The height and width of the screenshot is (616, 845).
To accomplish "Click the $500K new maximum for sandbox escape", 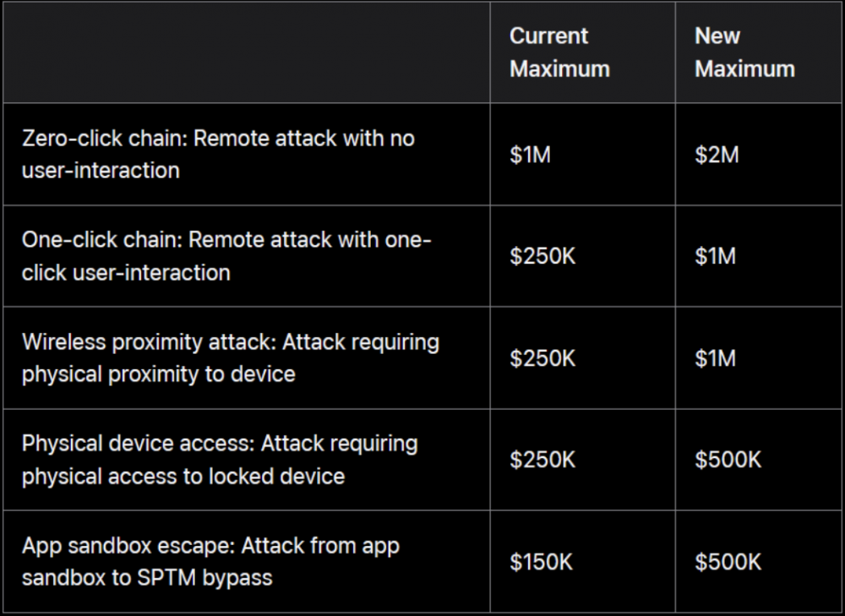I will pos(728,562).
